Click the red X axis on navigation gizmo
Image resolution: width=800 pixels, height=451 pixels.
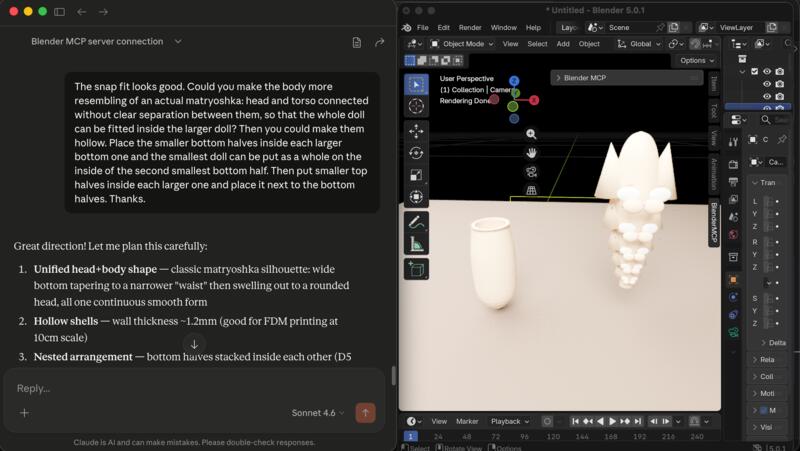tap(534, 100)
